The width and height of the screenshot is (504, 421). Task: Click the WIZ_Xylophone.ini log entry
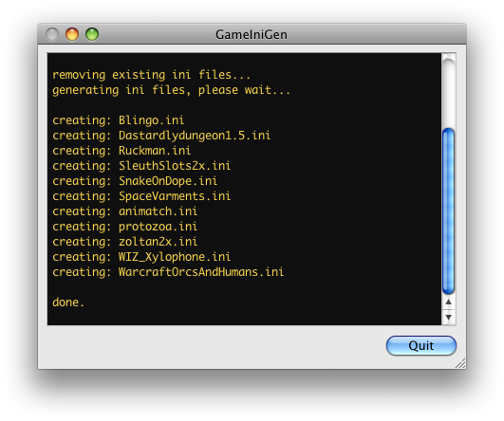click(141, 257)
